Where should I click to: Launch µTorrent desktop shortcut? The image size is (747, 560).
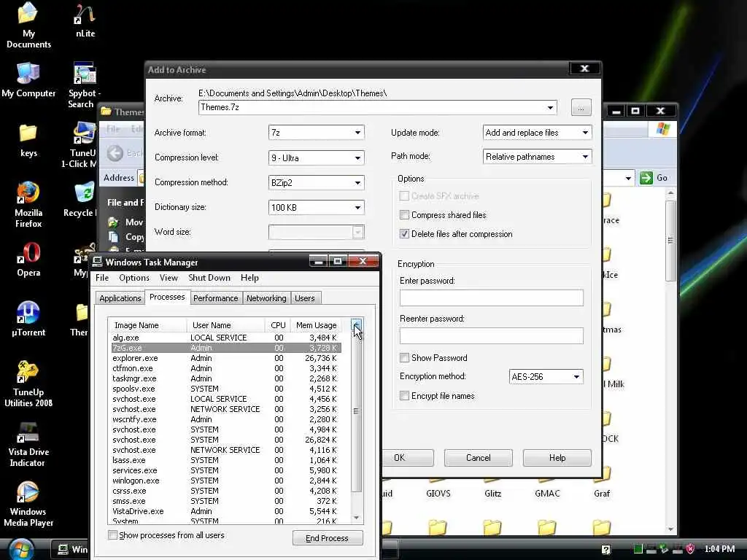point(28,319)
